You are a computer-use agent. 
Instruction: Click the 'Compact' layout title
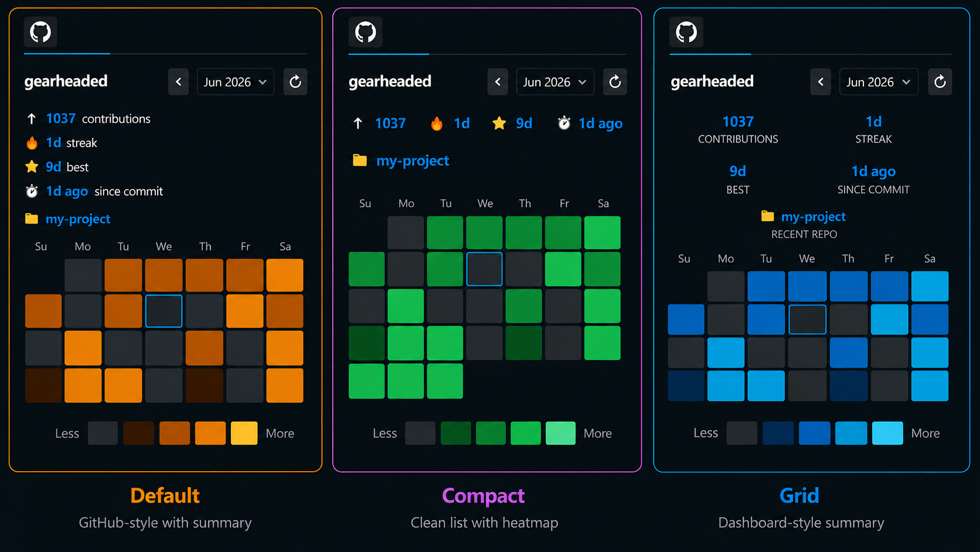click(x=484, y=496)
